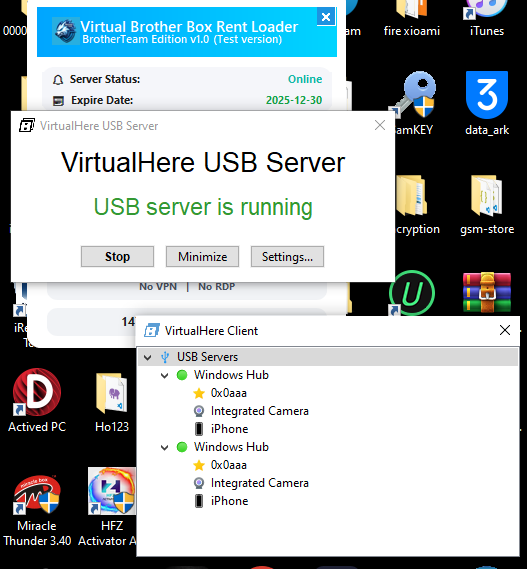Click the 2025-12-30 expire date value
The image size is (527, 569).
click(294, 100)
